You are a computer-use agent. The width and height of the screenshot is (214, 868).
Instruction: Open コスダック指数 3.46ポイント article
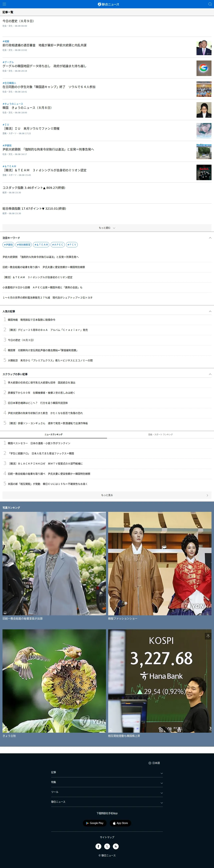coord(34,188)
